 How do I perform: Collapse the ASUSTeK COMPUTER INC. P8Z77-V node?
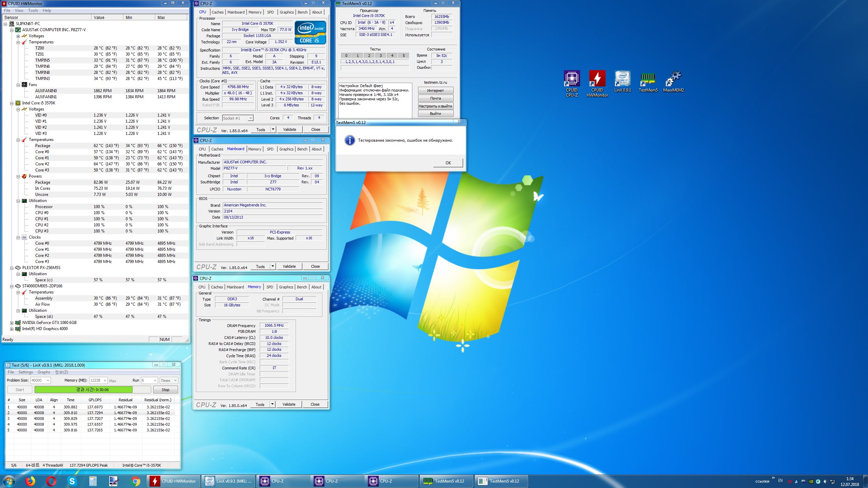tap(12, 30)
